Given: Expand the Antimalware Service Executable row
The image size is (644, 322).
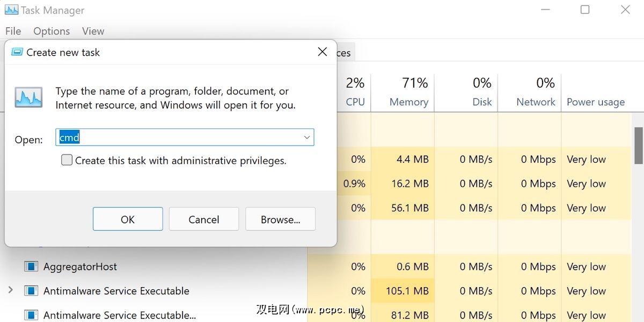Looking at the screenshot, I should coord(10,290).
